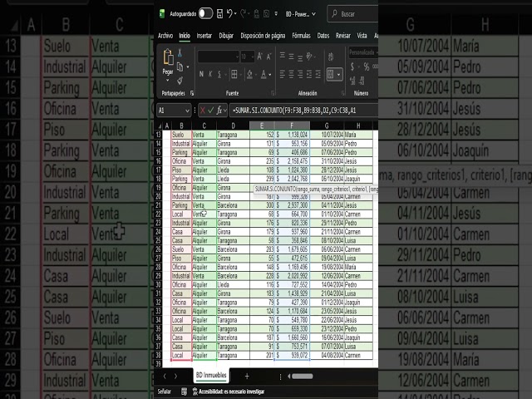The image size is (532, 399).
Task: Click the align right icon
Action: [300, 74]
